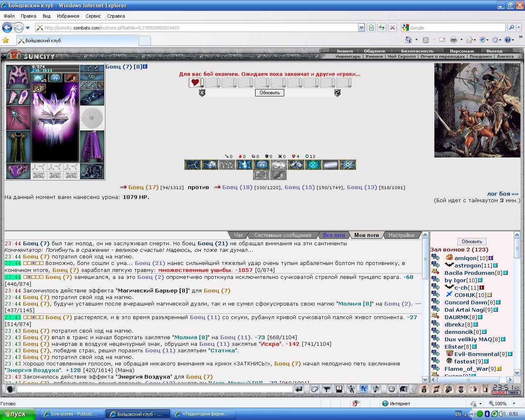The height and width of the screenshot is (420, 525).
Task: Switch to the Чат tab
Action: (x=238, y=235)
